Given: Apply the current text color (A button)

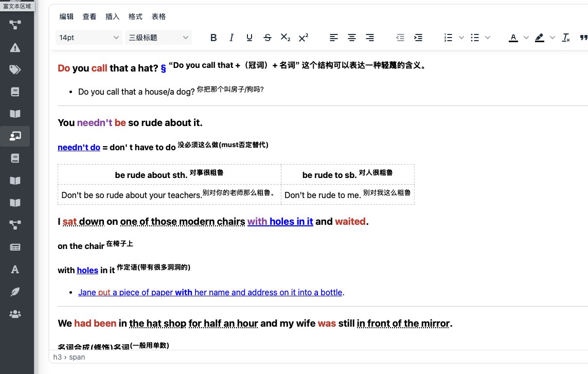Looking at the screenshot, I should [x=513, y=38].
